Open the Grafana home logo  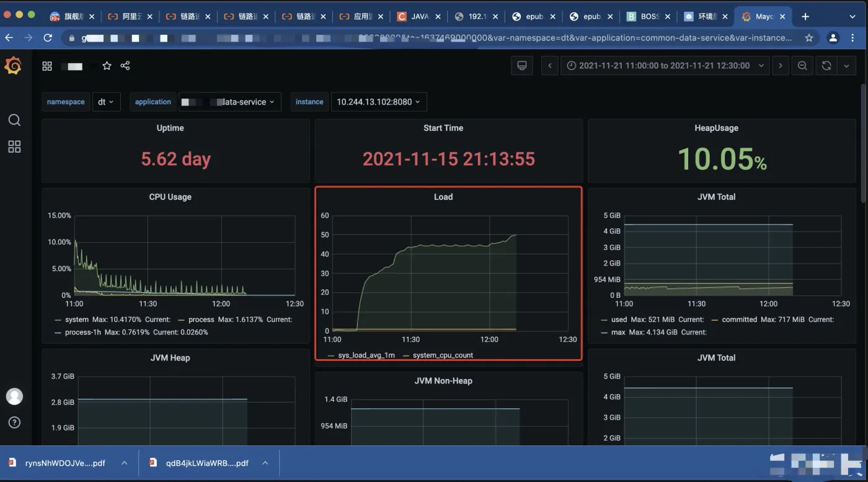13,66
